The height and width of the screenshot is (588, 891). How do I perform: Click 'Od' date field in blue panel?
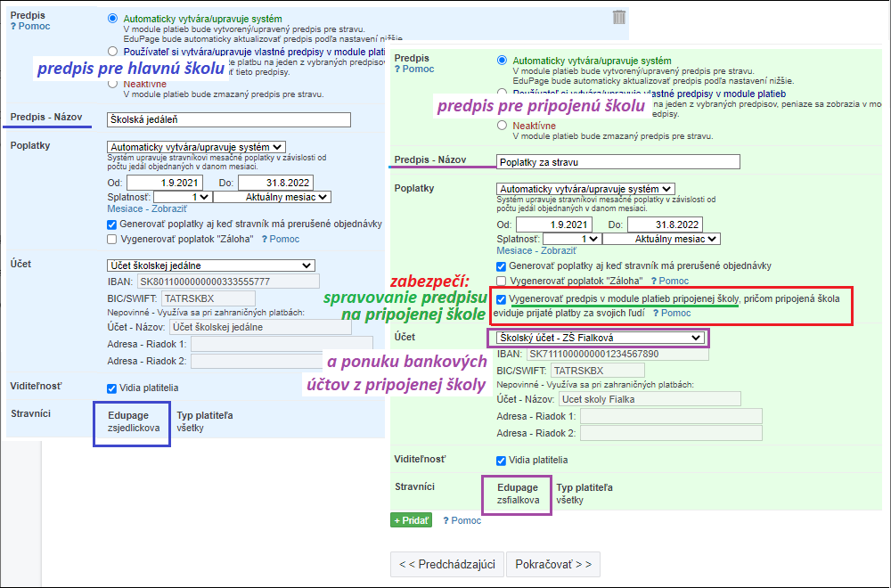coord(165,183)
